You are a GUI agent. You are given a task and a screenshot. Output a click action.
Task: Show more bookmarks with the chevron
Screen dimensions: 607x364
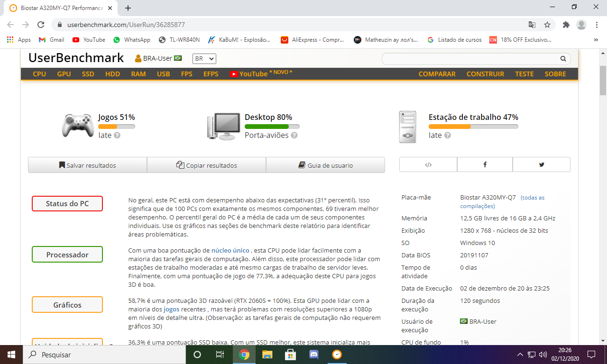pyautogui.click(x=596, y=40)
